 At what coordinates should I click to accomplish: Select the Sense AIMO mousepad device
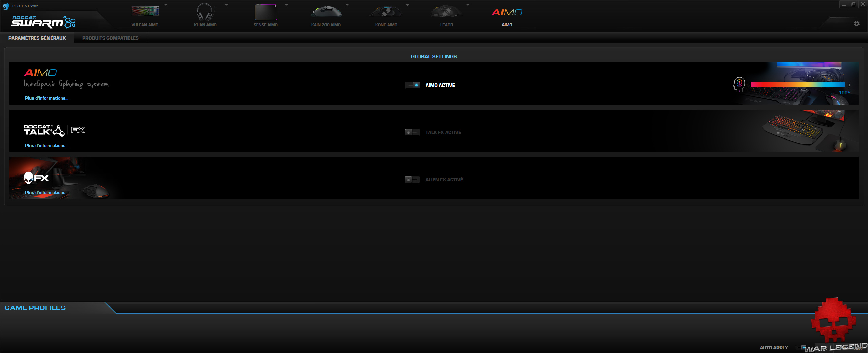point(265,15)
